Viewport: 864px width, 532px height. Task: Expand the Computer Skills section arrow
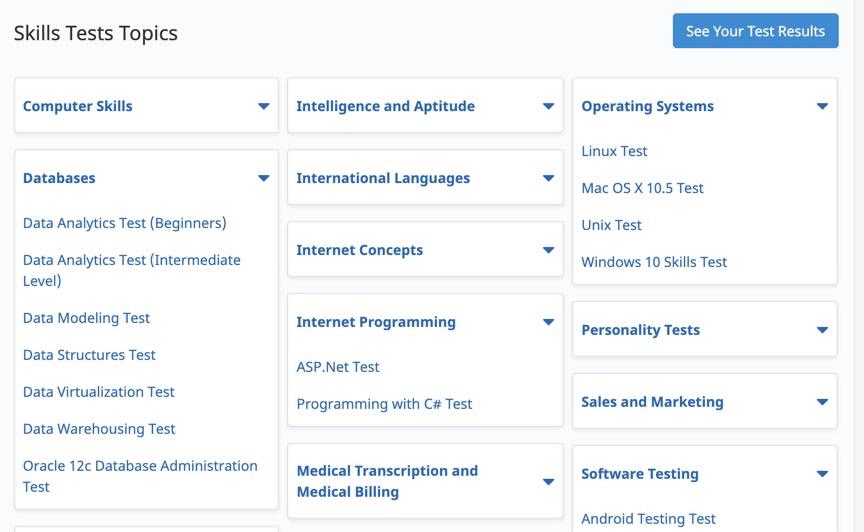pos(264,106)
